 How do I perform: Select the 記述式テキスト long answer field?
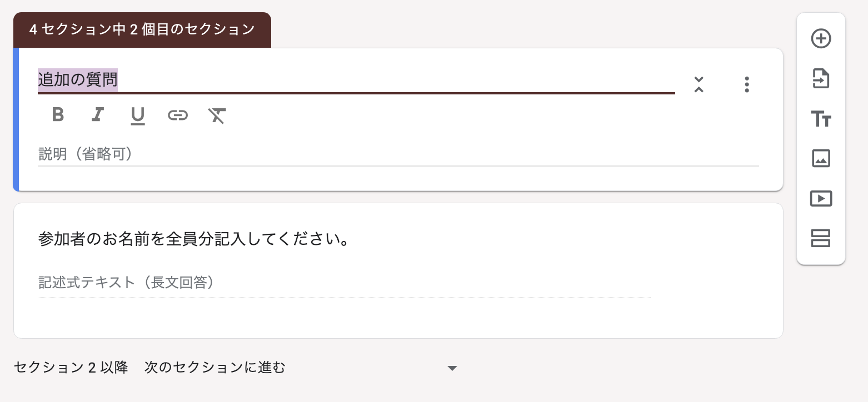pos(222,283)
